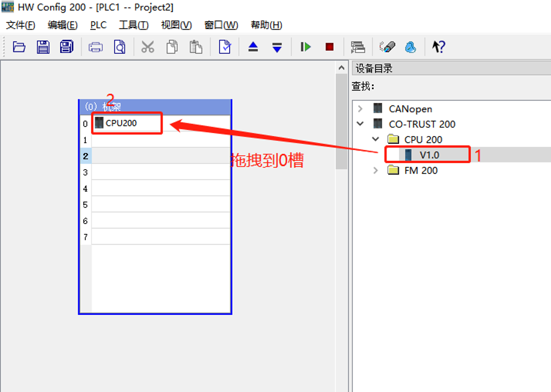Click the Cut scissors icon
The image size is (551, 392).
coord(148,47)
